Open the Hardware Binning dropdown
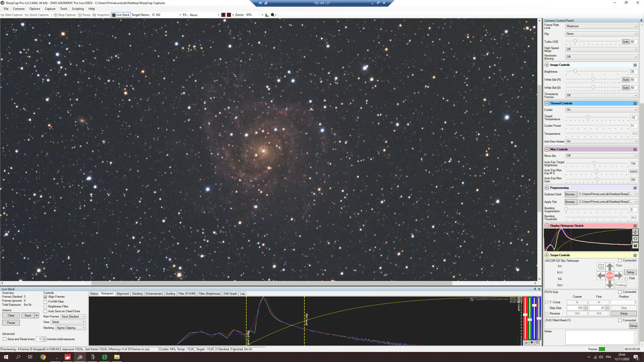 (x=601, y=57)
